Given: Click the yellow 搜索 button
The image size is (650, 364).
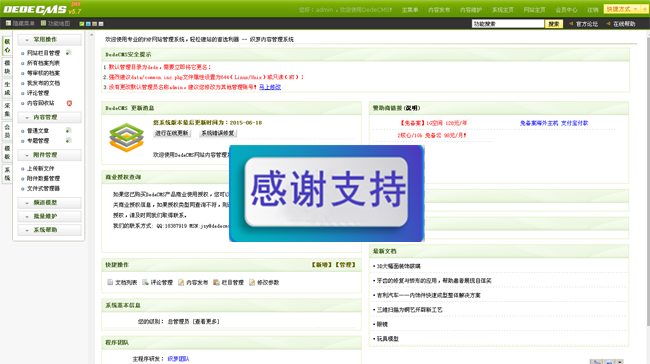Looking at the screenshot, I should 554,24.
